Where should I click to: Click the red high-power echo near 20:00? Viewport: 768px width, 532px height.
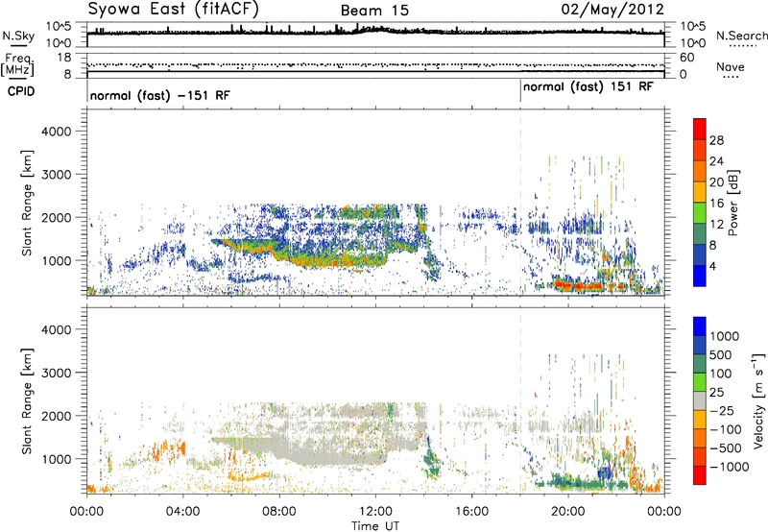[x=578, y=284]
